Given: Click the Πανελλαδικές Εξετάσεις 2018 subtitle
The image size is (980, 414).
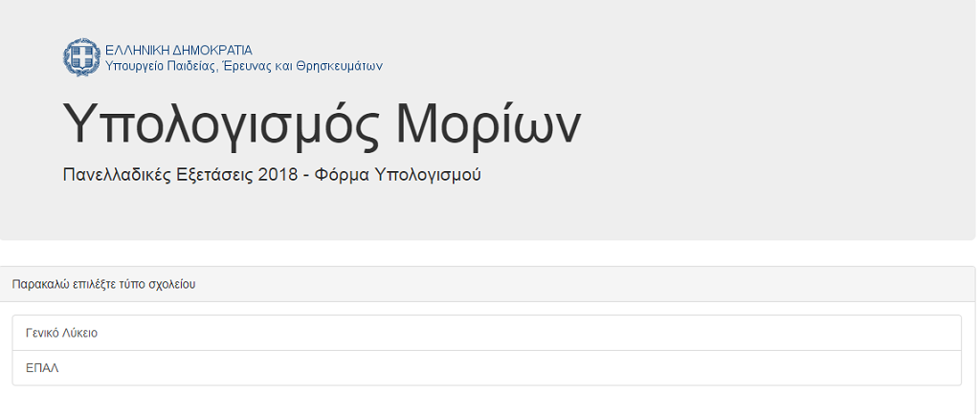Looking at the screenshot, I should point(272,174).
